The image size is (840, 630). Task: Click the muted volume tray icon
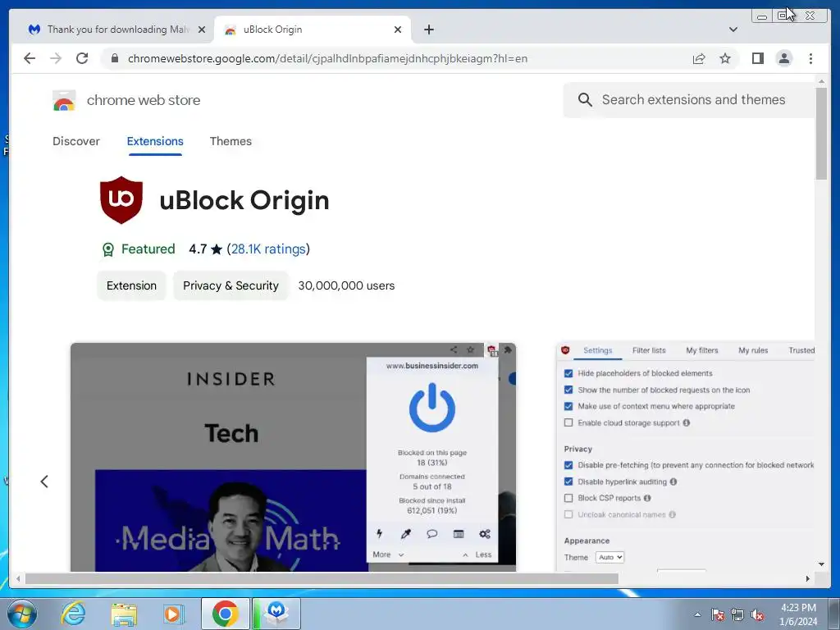point(757,615)
